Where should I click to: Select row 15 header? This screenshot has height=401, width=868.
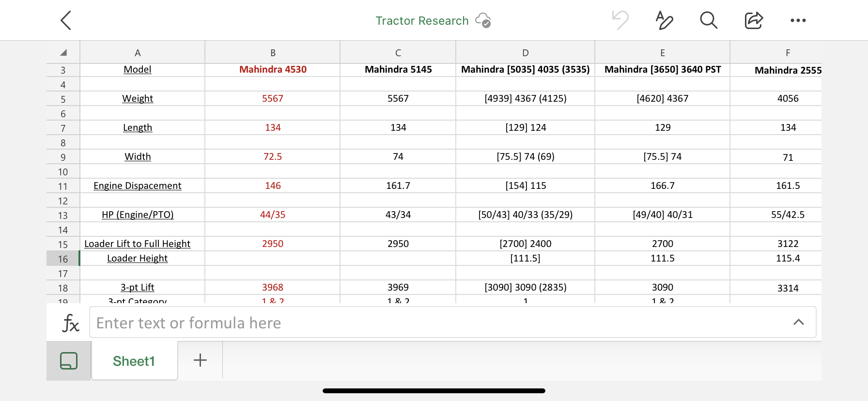pyautogui.click(x=63, y=245)
